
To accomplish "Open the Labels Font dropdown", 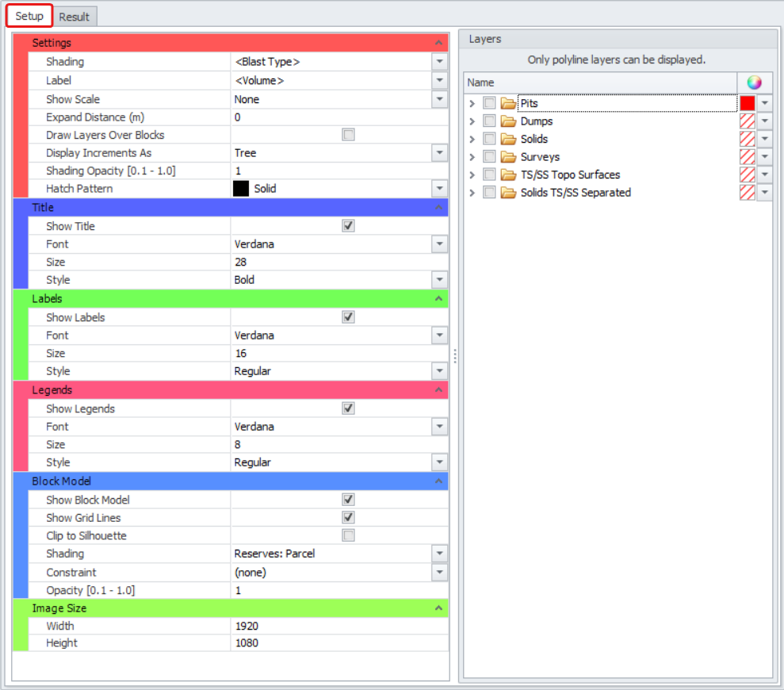I will point(439,335).
